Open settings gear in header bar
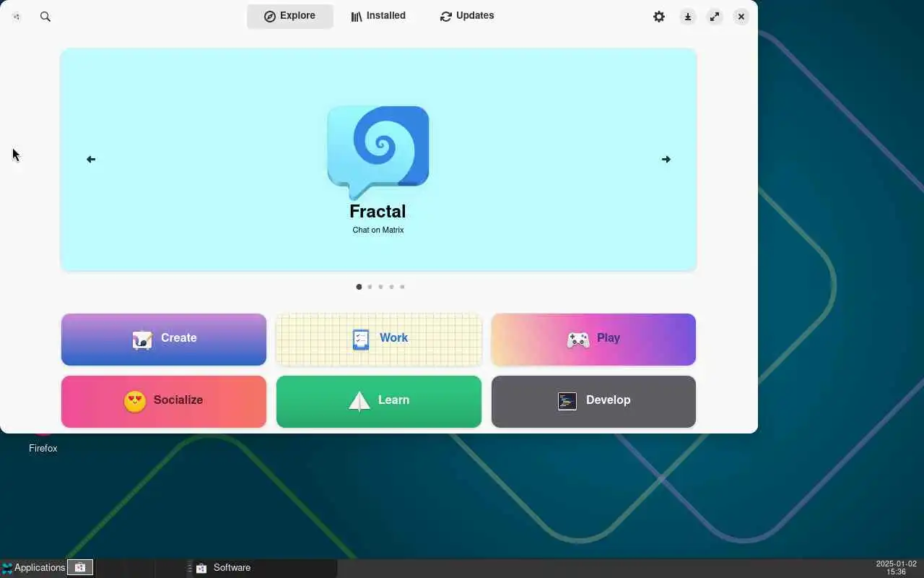 [x=659, y=17]
